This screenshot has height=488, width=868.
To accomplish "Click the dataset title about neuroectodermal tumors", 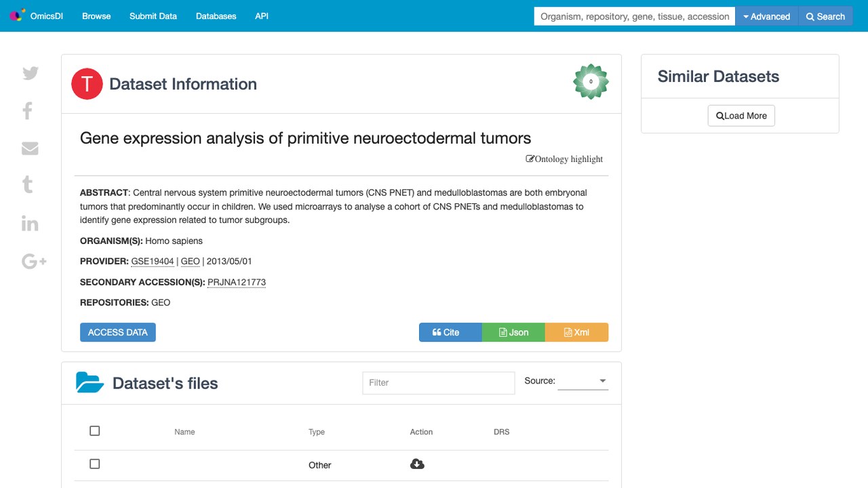I will 306,138.
